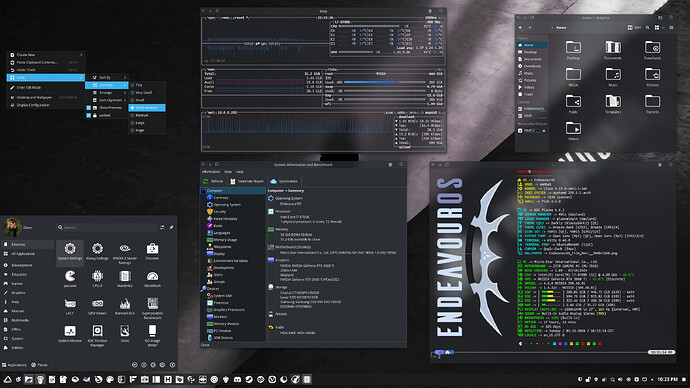Expand the Arrange submenu
The width and height of the screenshot is (690, 388).
point(106,93)
